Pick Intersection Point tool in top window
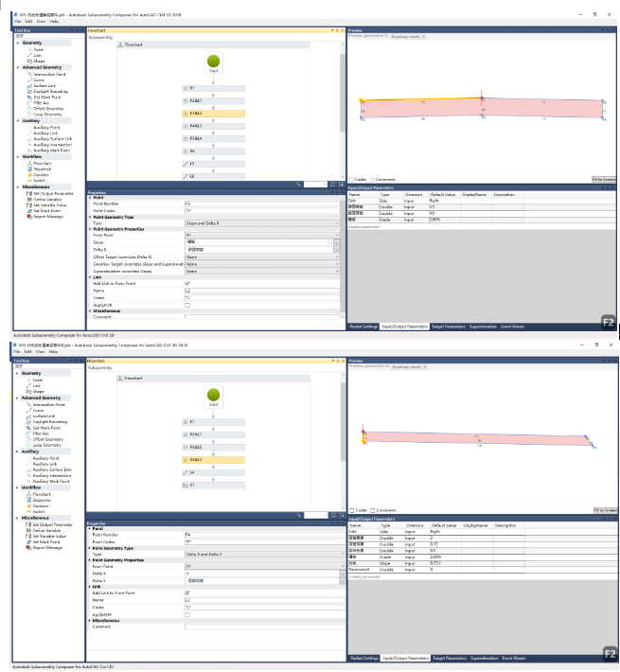 pos(49,74)
